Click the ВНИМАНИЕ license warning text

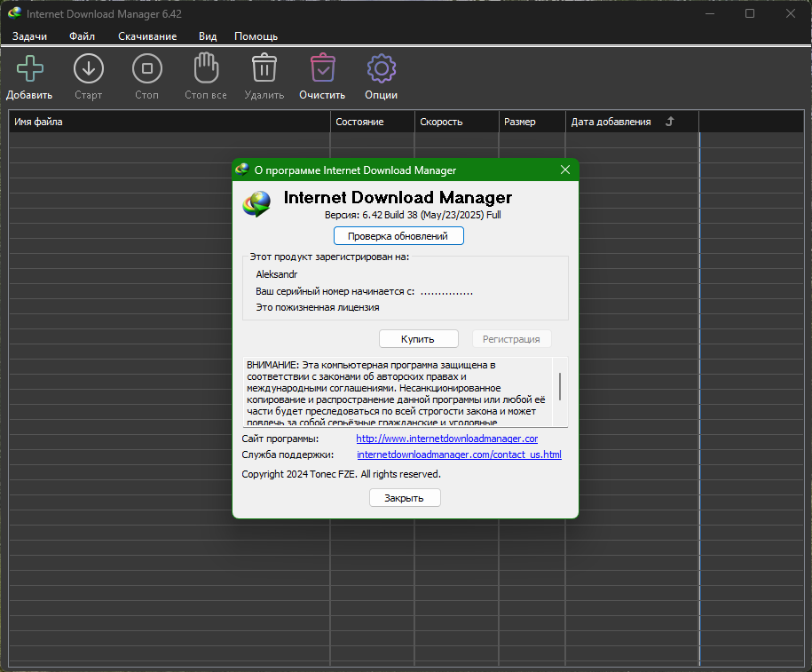click(x=396, y=392)
